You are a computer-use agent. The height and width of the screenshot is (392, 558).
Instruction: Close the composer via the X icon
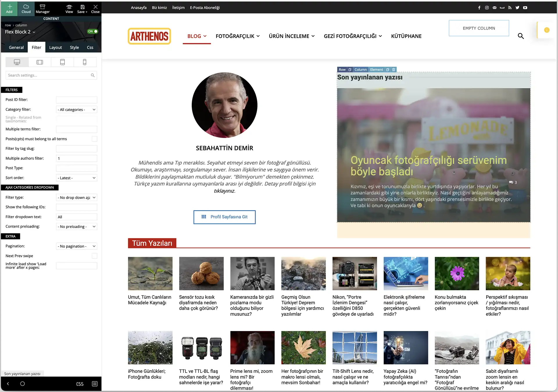coord(95,8)
